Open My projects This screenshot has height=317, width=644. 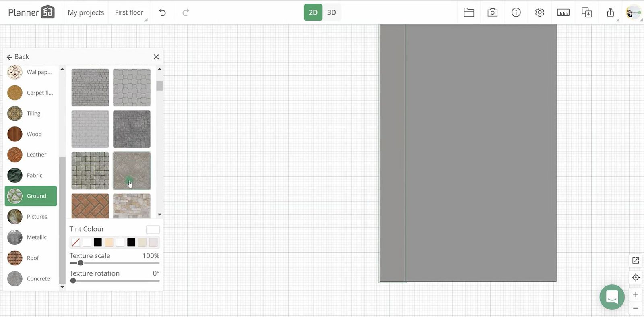pyautogui.click(x=86, y=12)
